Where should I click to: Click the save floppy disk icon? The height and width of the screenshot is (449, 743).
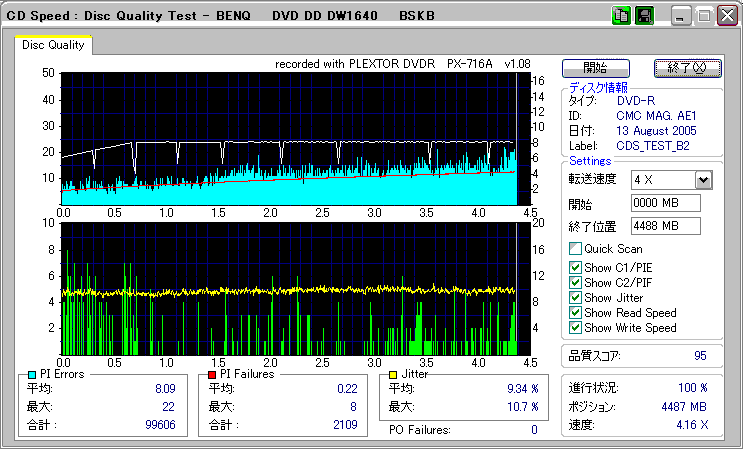pyautogui.click(x=643, y=16)
